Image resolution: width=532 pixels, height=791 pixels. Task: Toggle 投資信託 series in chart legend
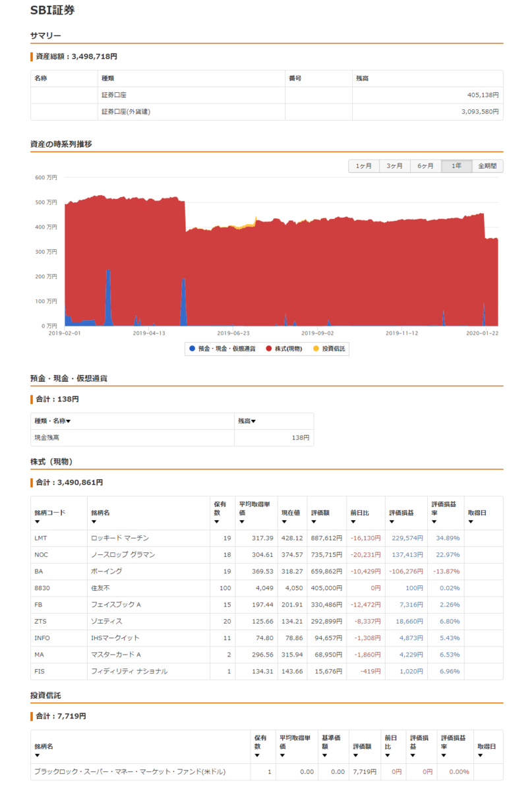pyautogui.click(x=328, y=349)
